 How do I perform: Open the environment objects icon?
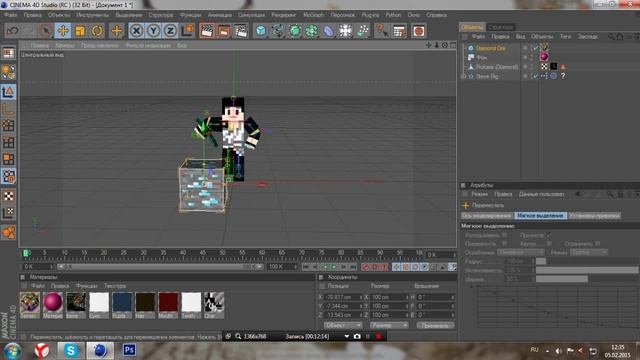(345, 31)
